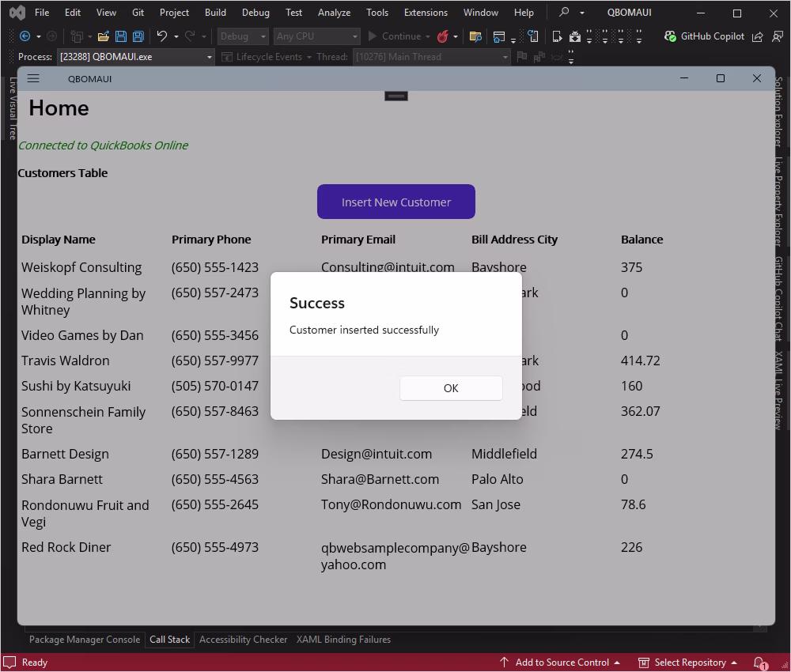The width and height of the screenshot is (791, 672).
Task: Click the browser window toolbar icon
Action: click(x=499, y=36)
